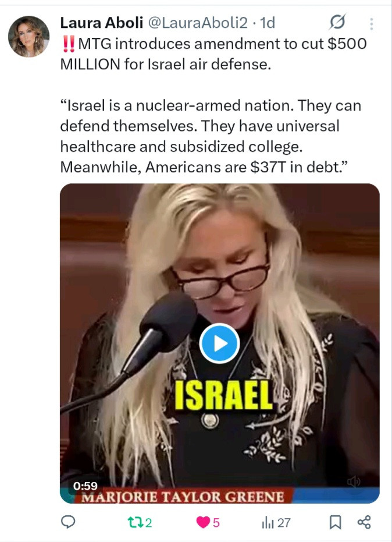Click the retweet count number 2
Viewport: 392px width, 542px height.
[148, 523]
